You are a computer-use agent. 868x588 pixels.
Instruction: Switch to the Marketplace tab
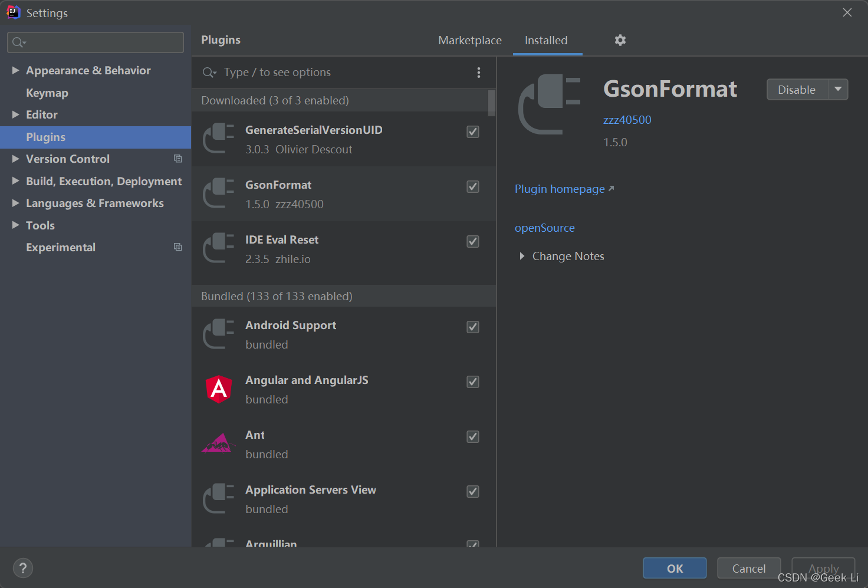pos(470,40)
